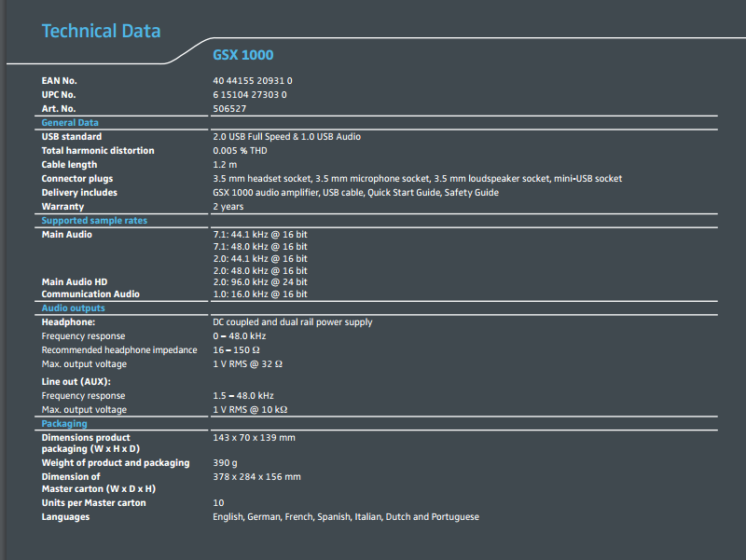The height and width of the screenshot is (560, 746).
Task: Click '378 x 284 x 156 mm' value
Action: [x=257, y=477]
